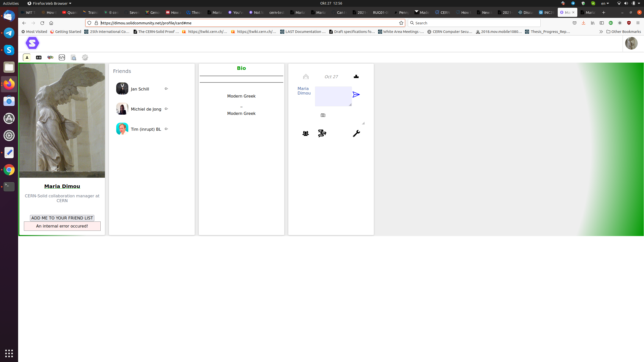Open Firefox downloads arrow icon
This screenshot has height=362, width=644.
(583, 23)
